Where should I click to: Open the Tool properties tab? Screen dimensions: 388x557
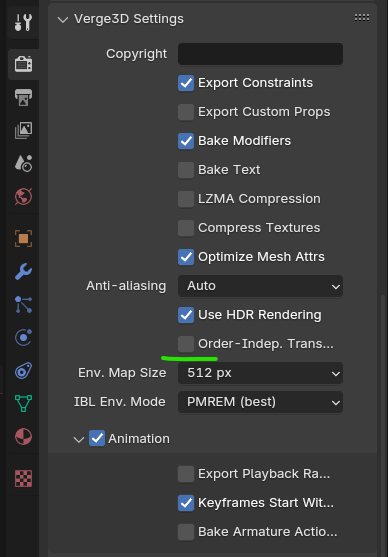[x=23, y=22]
